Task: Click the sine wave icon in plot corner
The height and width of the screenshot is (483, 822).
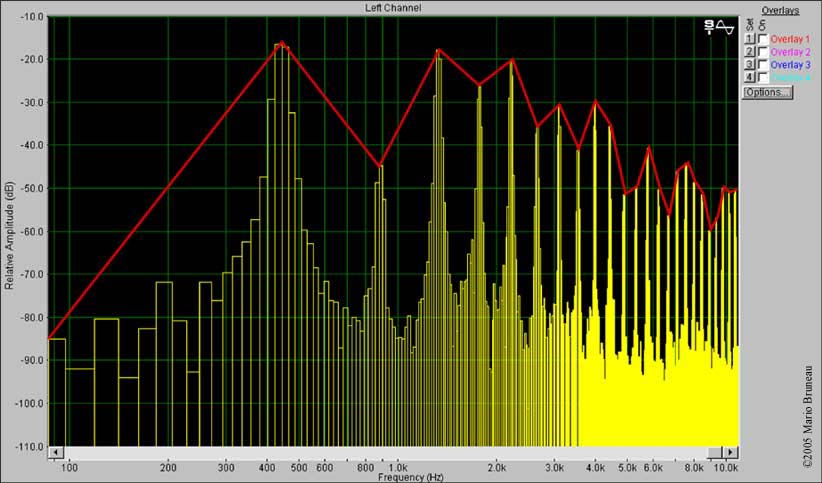Action: point(725,27)
